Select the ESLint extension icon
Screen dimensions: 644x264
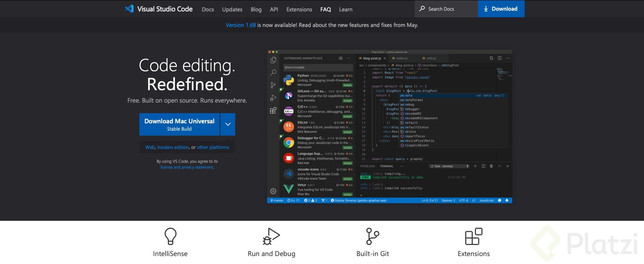pyautogui.click(x=289, y=127)
